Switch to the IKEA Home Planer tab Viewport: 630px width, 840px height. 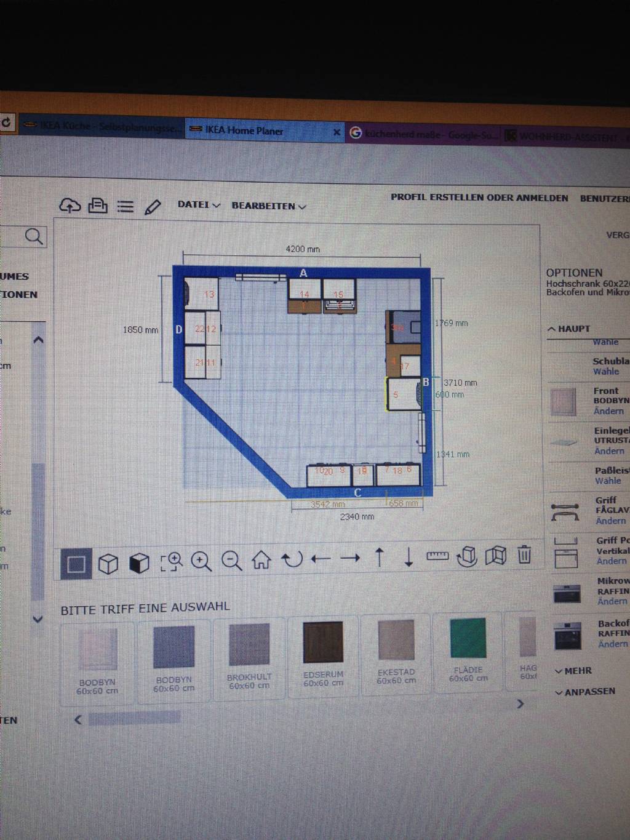(244, 130)
